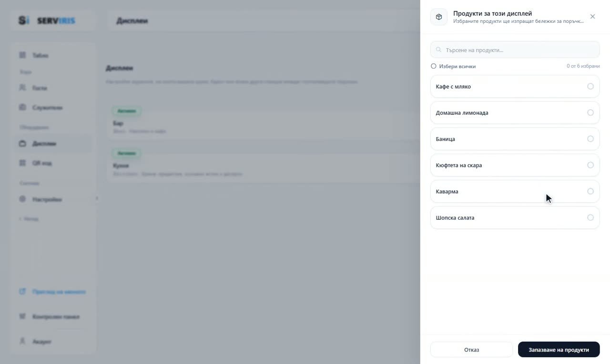Click the Serviris logo in sidebar
The image size is (610, 364).
click(47, 20)
